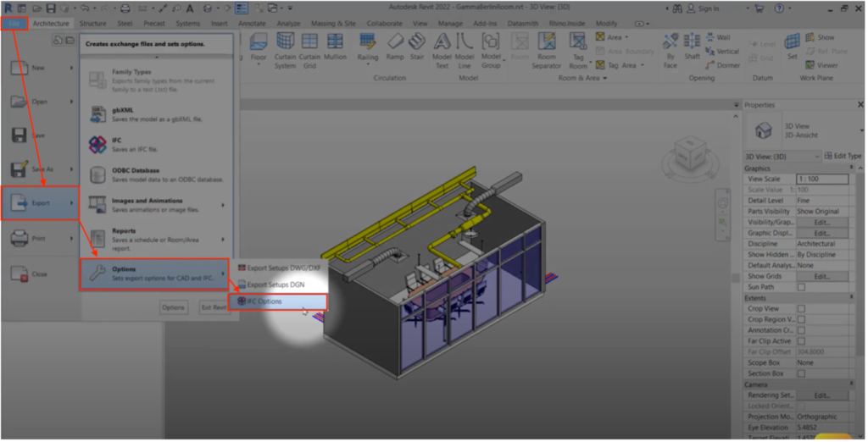Screen dimensions: 868x442
Task: Click the Exit Revit button
Action: click(213, 307)
